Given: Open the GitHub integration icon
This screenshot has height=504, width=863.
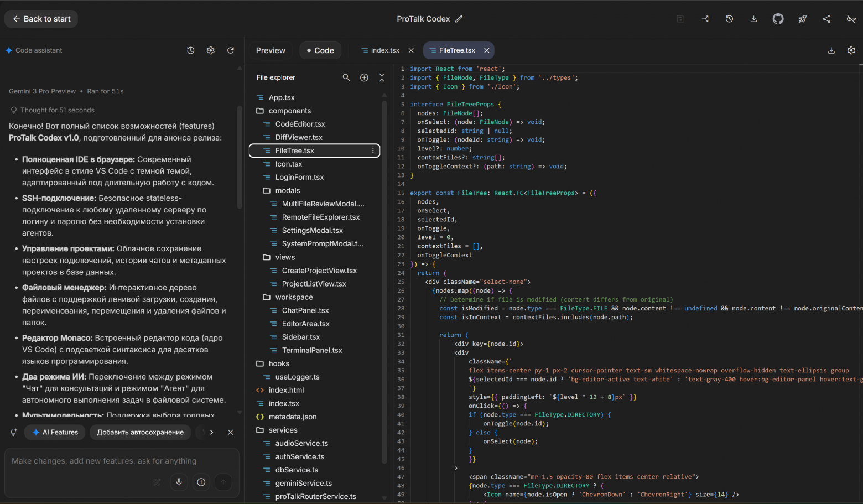Looking at the screenshot, I should coord(778,19).
